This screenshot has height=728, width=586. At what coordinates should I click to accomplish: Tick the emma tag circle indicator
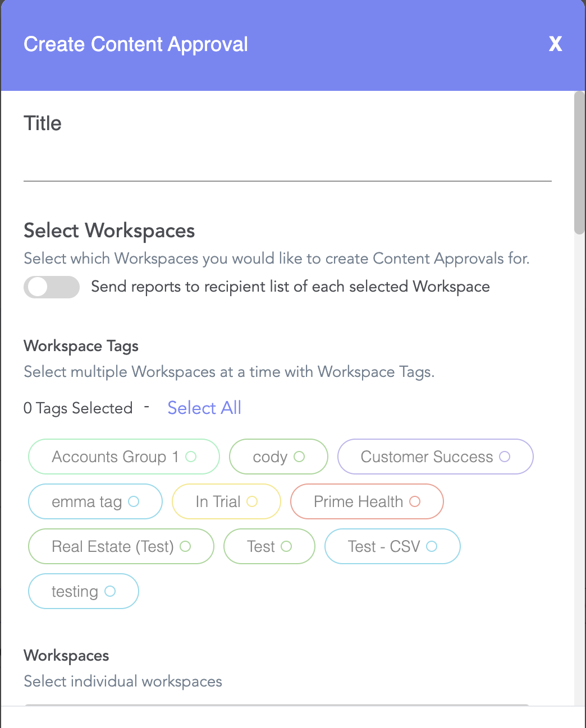click(134, 501)
